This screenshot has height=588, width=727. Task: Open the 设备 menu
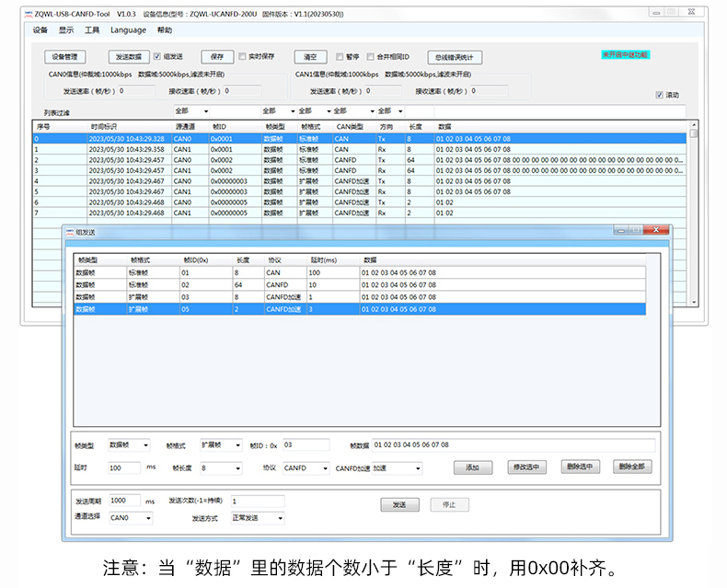[x=40, y=30]
